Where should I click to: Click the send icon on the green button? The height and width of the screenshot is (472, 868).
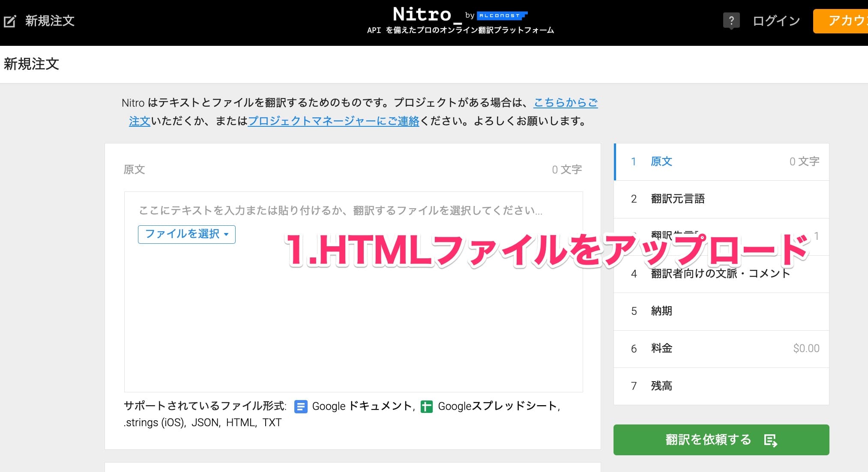pyautogui.click(x=771, y=440)
